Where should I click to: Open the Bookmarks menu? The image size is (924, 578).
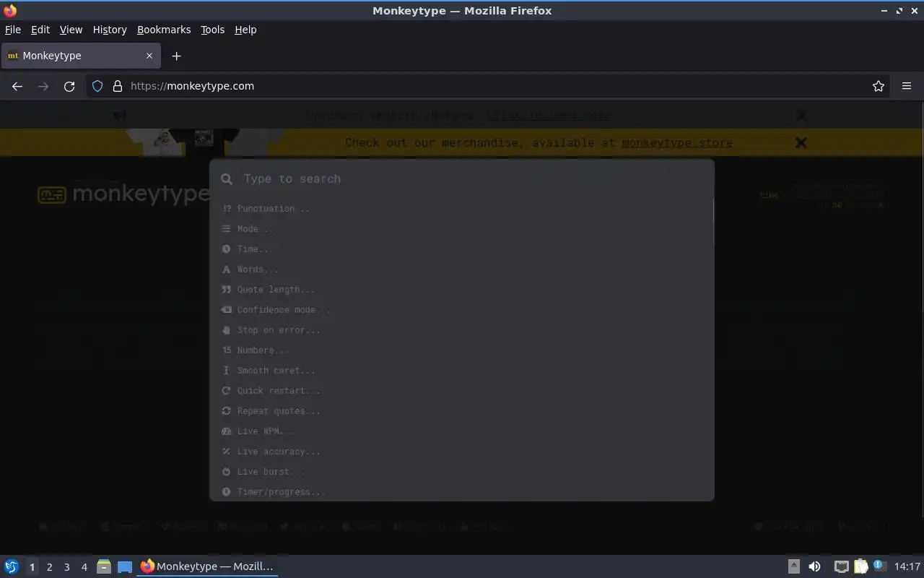pyautogui.click(x=164, y=30)
